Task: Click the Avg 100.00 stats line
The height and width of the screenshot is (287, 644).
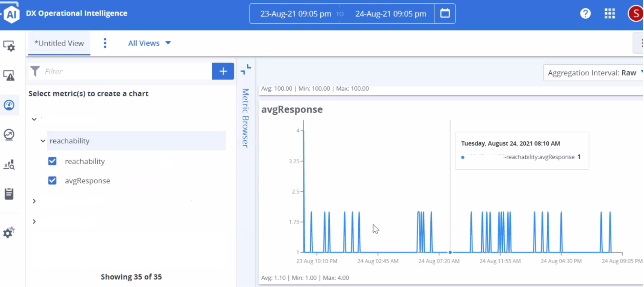Action: pyautogui.click(x=315, y=88)
